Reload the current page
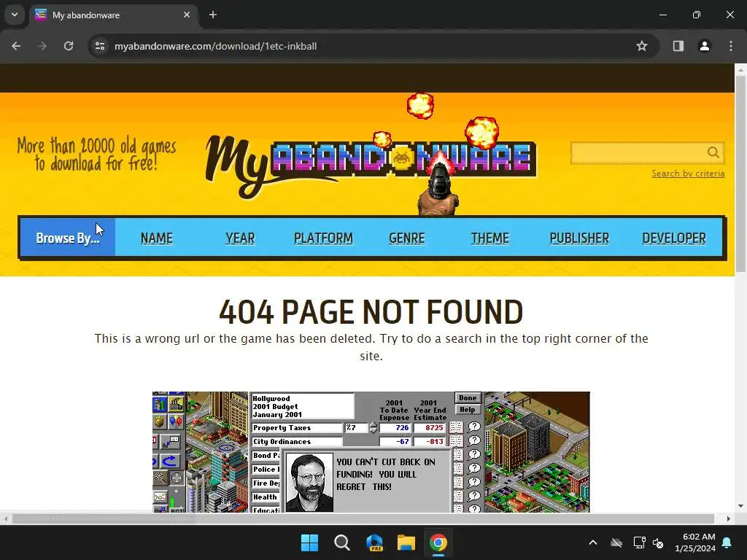Viewport: 747px width, 560px height. pyautogui.click(x=69, y=46)
